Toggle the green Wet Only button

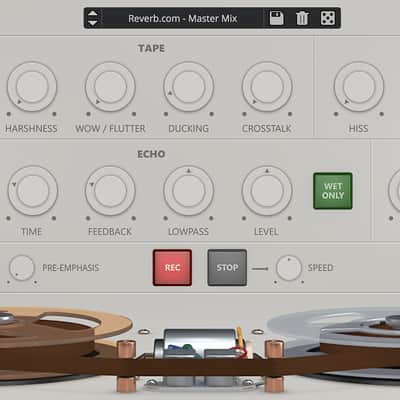pos(333,191)
